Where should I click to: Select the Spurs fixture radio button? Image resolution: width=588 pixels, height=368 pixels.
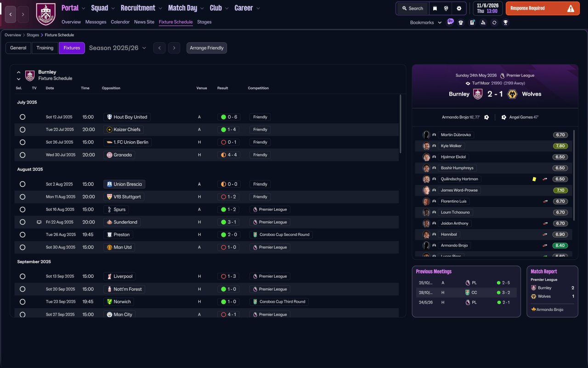pyautogui.click(x=23, y=209)
